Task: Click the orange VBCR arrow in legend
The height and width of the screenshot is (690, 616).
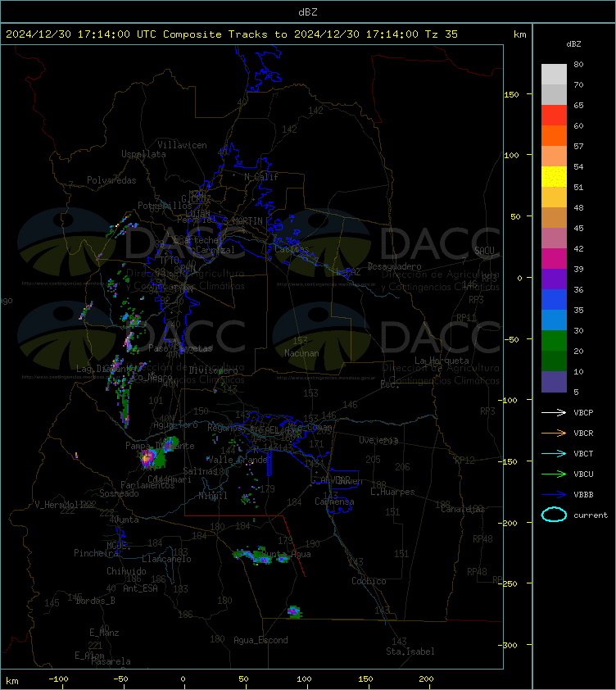Action: coord(554,433)
